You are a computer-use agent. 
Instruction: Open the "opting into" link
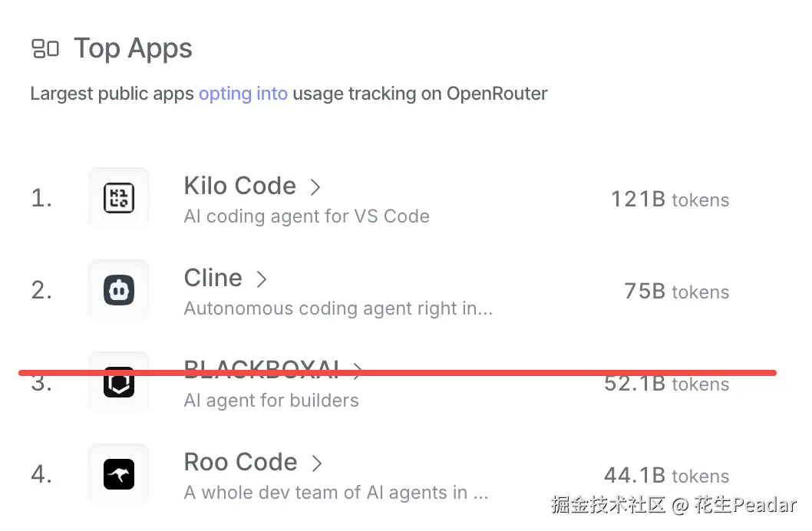[x=243, y=94]
